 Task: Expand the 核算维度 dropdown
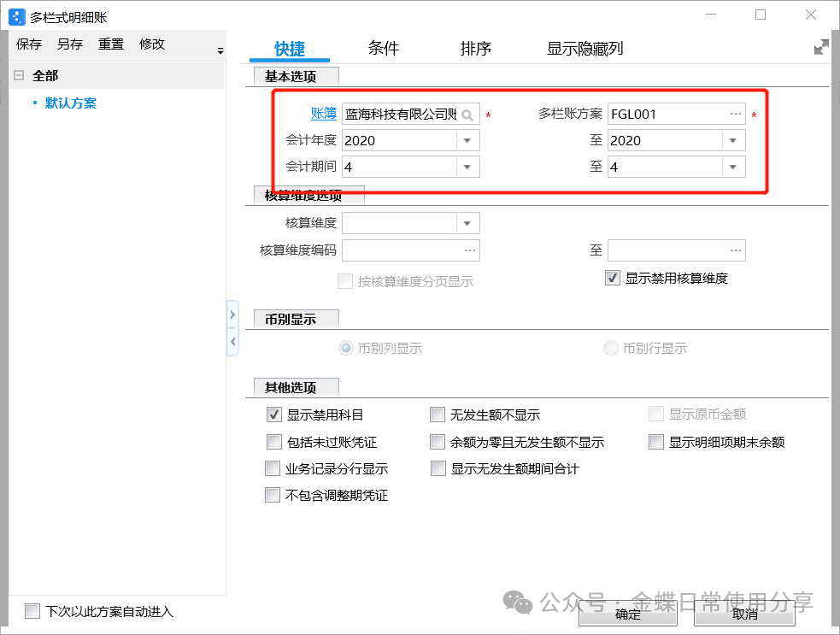[467, 224]
